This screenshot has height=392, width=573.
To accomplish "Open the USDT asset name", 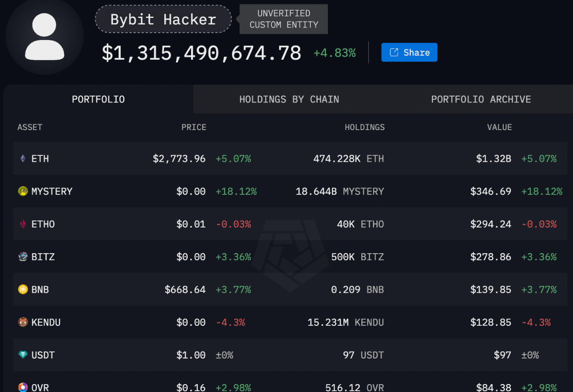I will click(43, 355).
